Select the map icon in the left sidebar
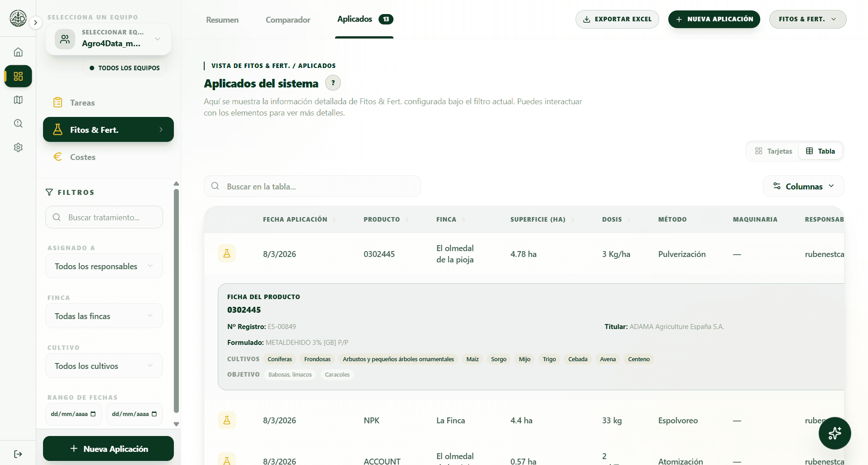The width and height of the screenshot is (868, 465). pos(18,100)
